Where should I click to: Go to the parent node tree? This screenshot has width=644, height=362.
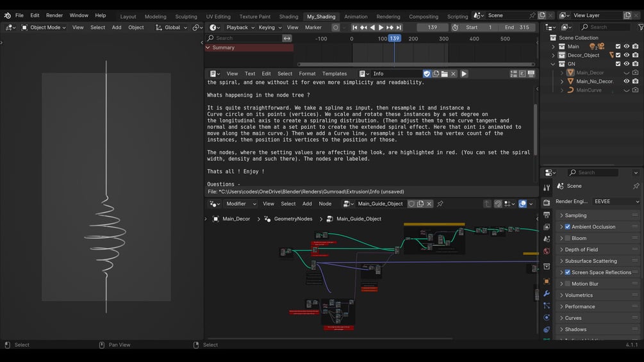[x=487, y=204]
